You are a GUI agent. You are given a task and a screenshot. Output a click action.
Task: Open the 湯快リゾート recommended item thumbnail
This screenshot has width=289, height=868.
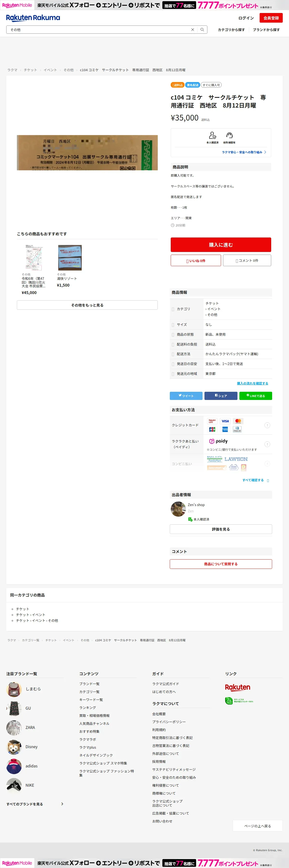point(70,257)
